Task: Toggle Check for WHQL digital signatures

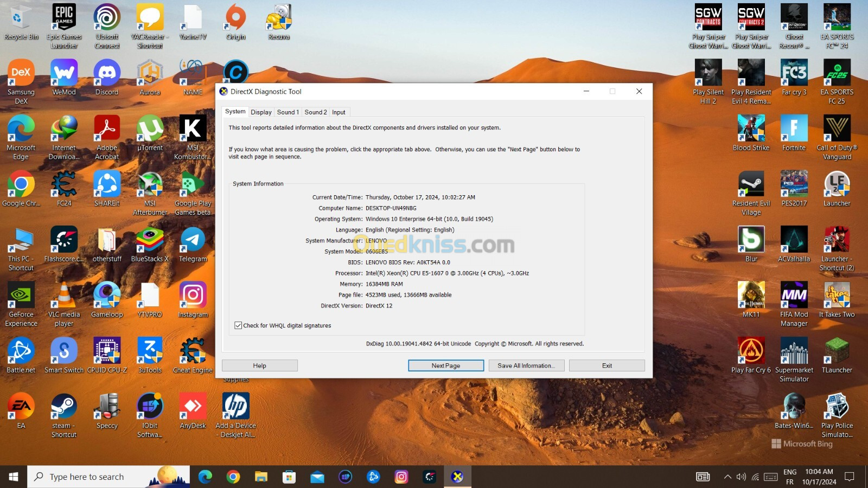Action: (x=238, y=325)
